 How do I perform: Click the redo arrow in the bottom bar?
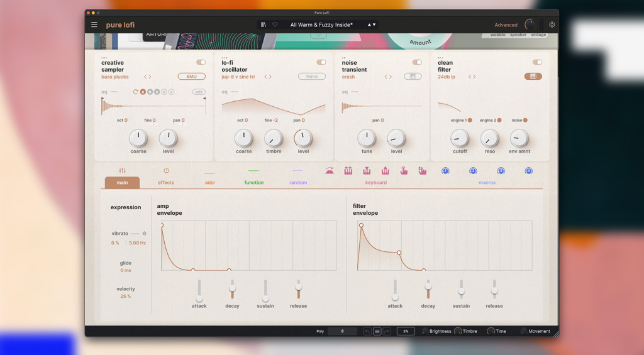[x=387, y=331]
